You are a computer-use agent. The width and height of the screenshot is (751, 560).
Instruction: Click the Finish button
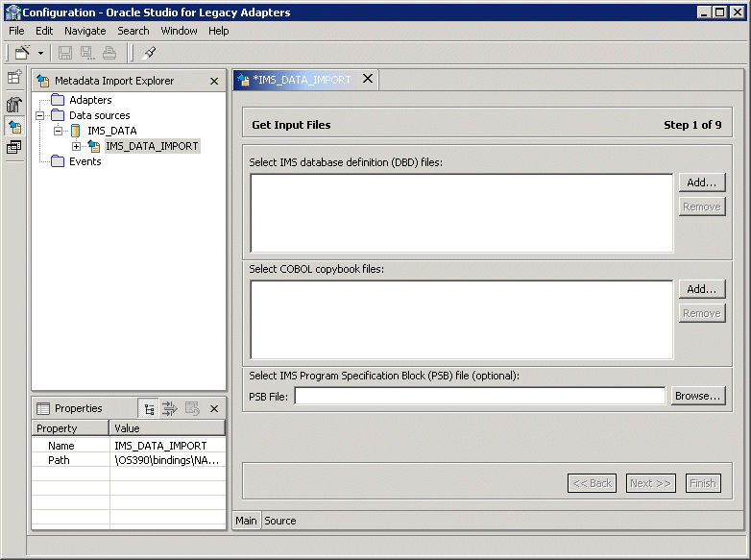703,483
